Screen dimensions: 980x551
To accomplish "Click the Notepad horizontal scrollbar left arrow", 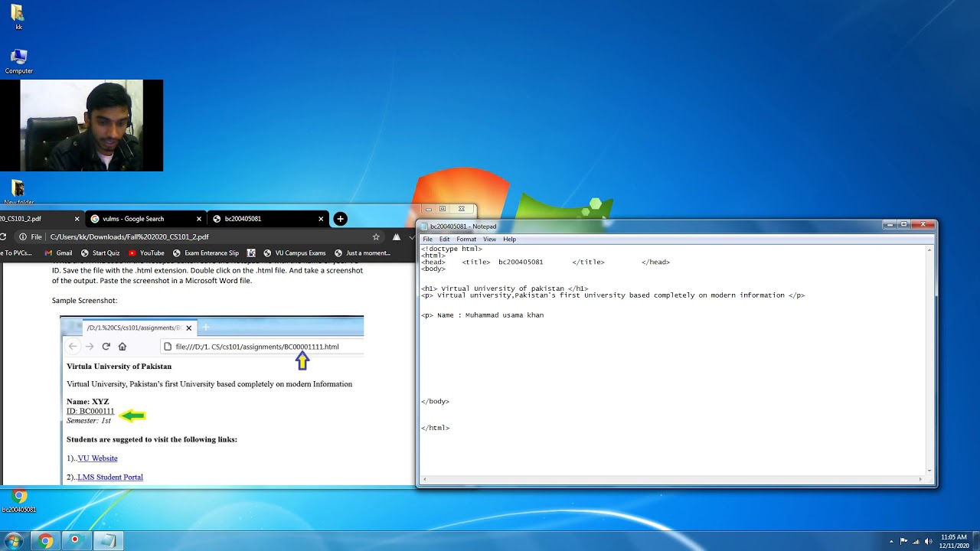I will click(x=424, y=479).
